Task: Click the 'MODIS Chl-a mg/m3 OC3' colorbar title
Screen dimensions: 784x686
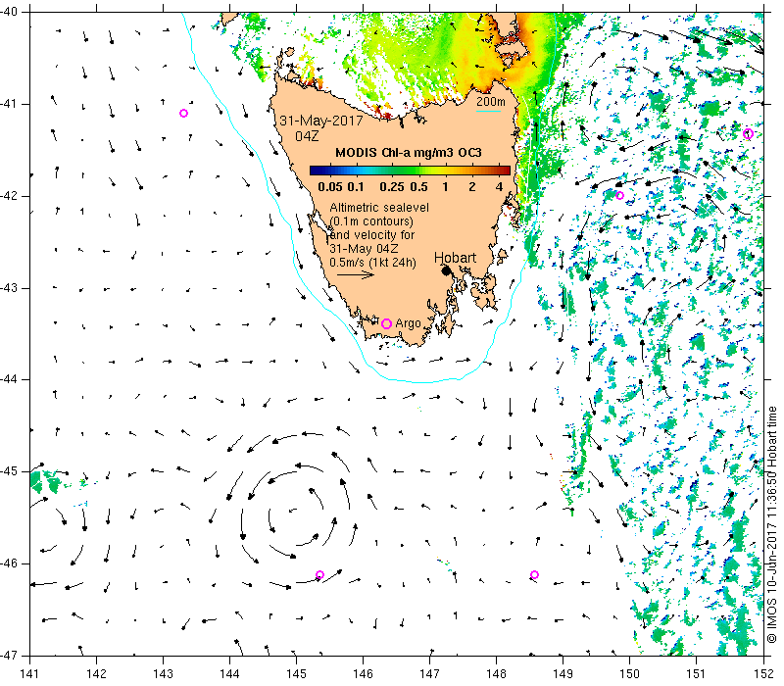Action: (409, 153)
